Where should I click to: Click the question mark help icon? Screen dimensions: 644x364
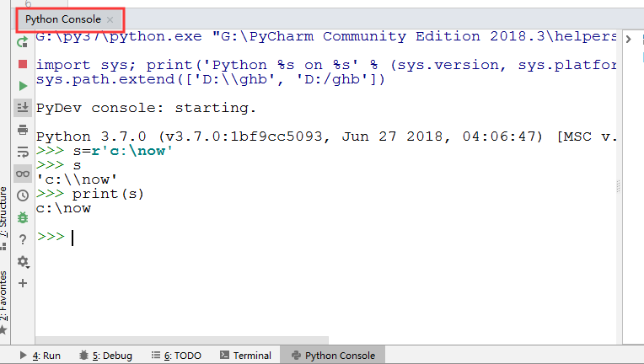(23, 239)
